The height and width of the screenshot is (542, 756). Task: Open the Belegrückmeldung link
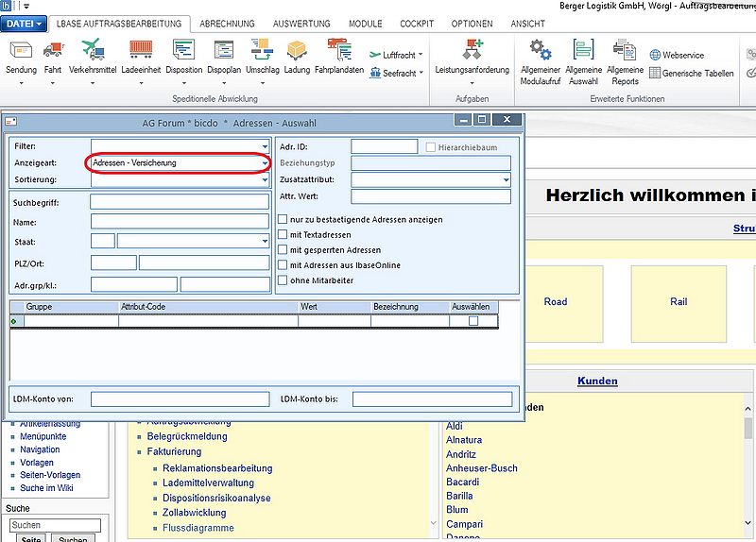tap(187, 436)
